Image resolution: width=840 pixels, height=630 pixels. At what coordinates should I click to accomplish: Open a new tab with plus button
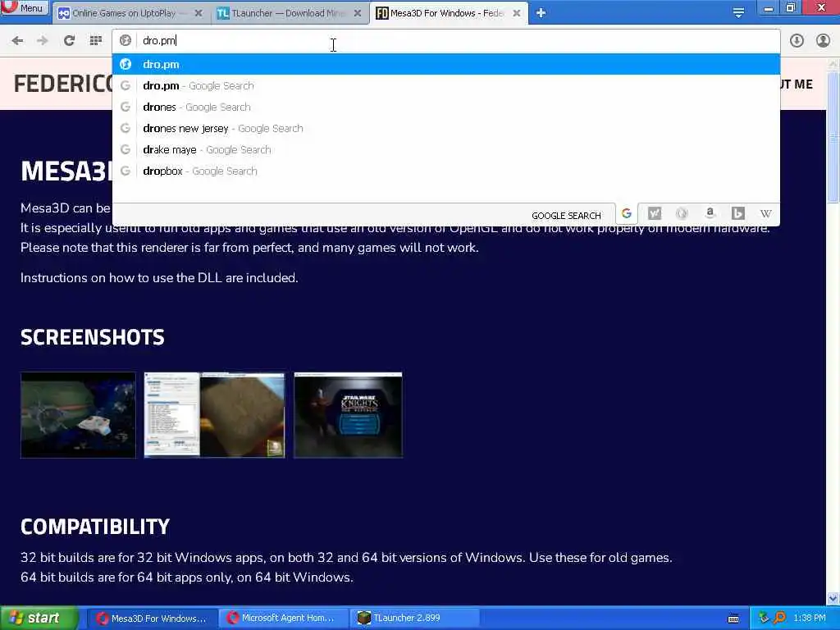coord(541,13)
